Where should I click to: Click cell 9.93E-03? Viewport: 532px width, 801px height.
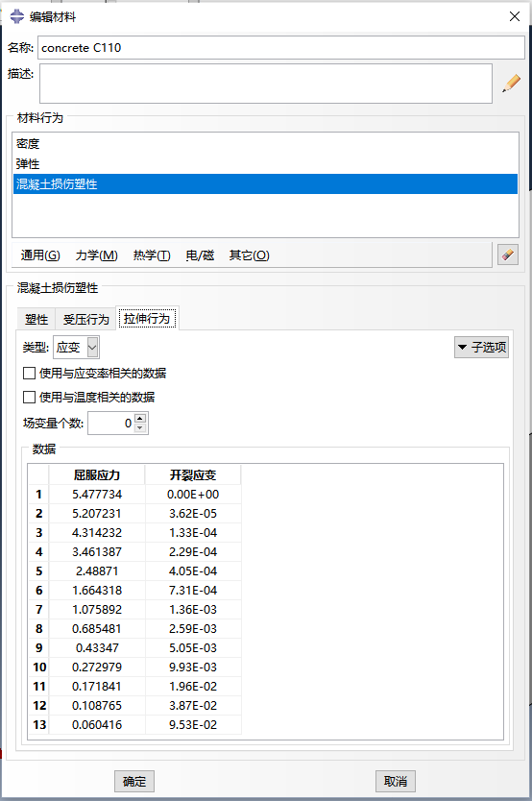click(x=193, y=667)
